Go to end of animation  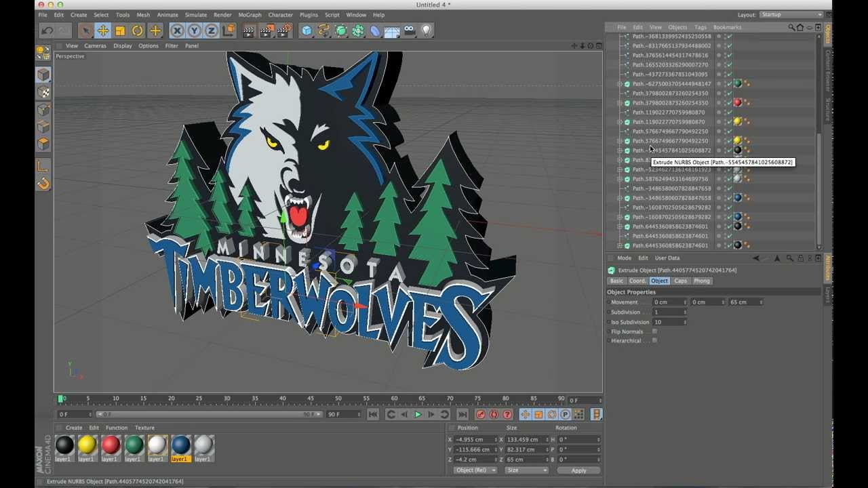coord(462,415)
